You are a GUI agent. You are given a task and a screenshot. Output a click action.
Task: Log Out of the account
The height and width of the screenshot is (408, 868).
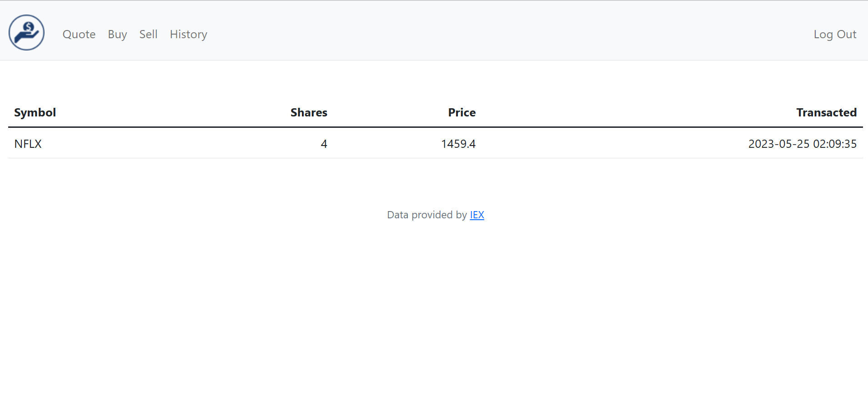tap(835, 35)
